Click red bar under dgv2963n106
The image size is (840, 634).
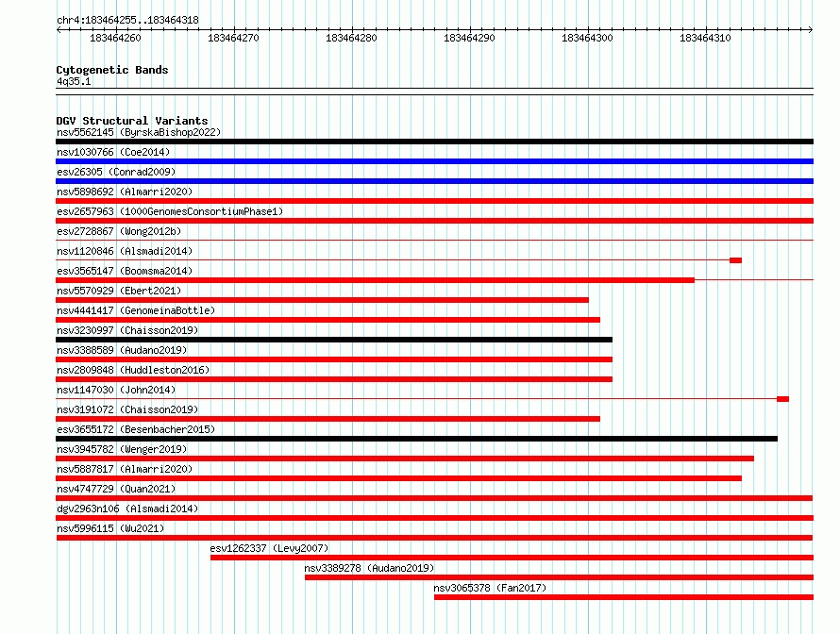434,518
